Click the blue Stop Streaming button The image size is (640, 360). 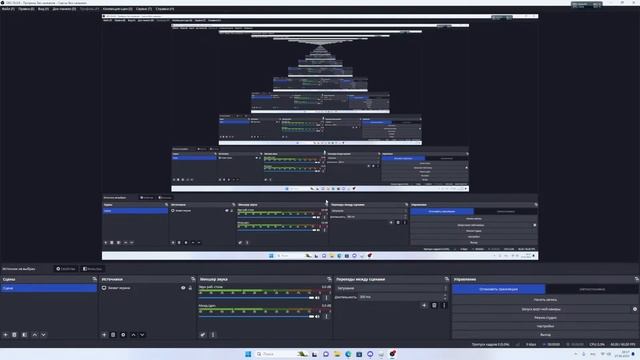tap(498, 289)
